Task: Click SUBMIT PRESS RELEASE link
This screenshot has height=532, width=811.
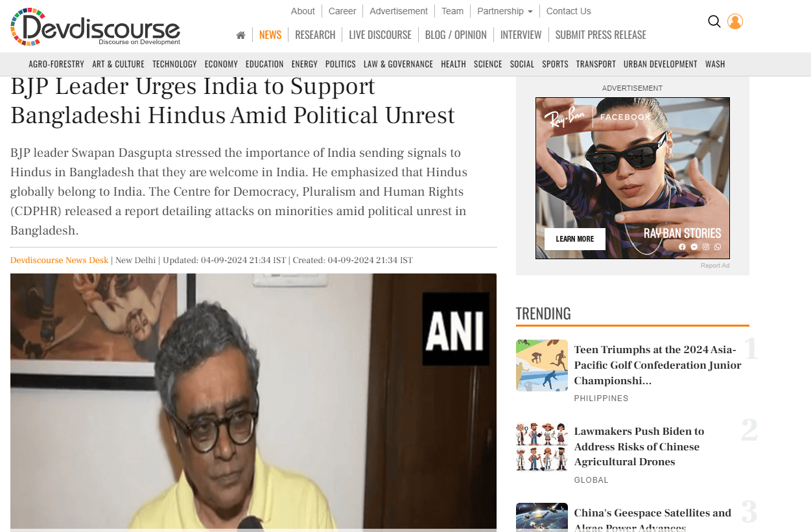Action: point(601,35)
